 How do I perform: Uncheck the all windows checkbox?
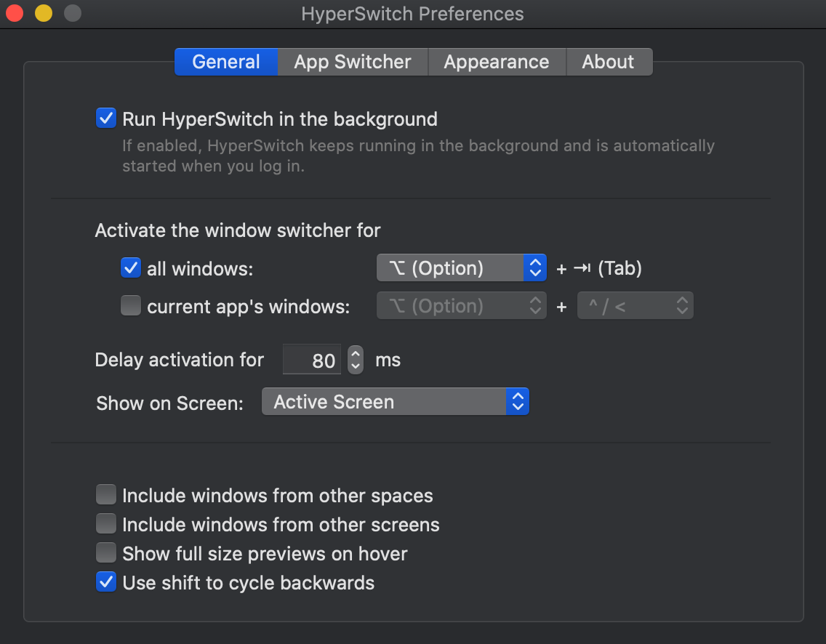click(x=131, y=268)
